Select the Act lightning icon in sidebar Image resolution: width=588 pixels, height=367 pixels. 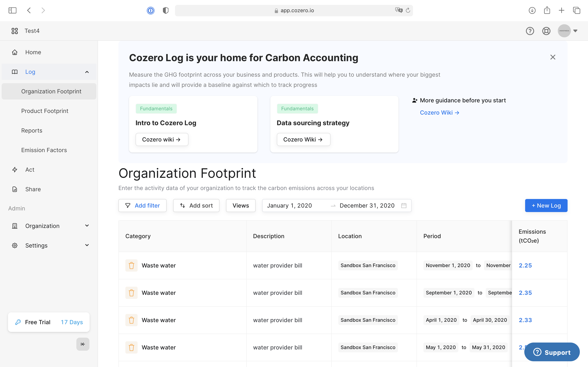(14, 169)
